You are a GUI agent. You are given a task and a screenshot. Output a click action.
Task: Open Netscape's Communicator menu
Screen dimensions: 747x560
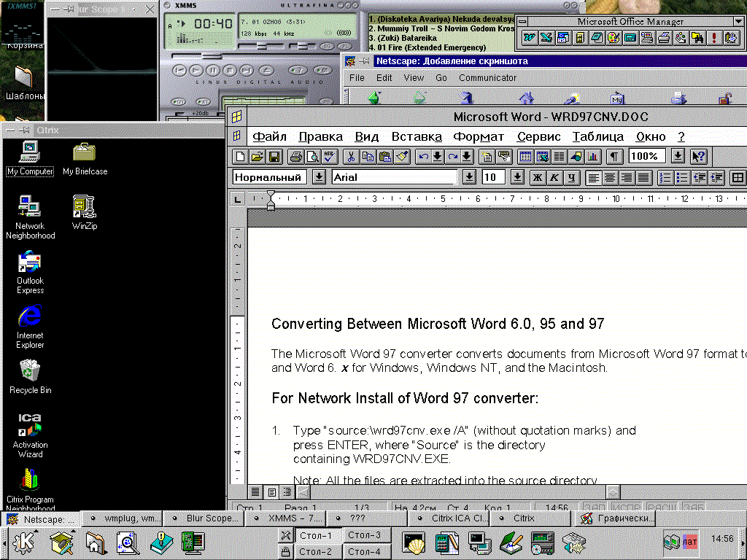click(x=487, y=77)
